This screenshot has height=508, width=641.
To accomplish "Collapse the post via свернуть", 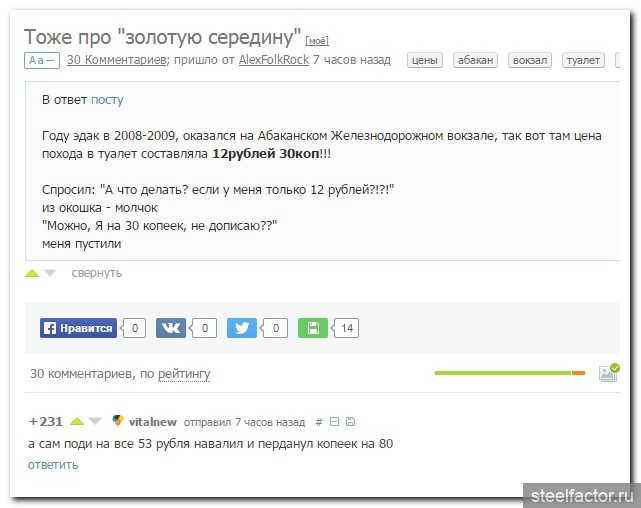I will tap(97, 272).
